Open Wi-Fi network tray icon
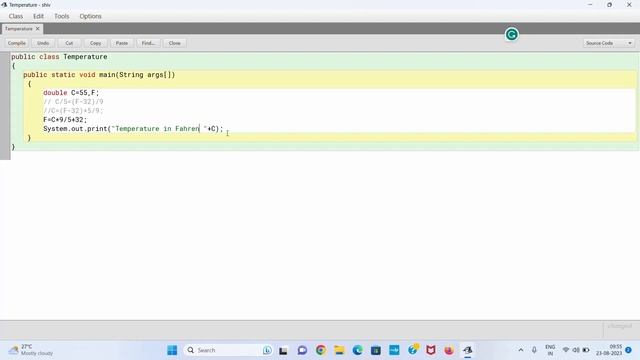Image resolution: width=640 pixels, height=360 pixels. [566, 350]
